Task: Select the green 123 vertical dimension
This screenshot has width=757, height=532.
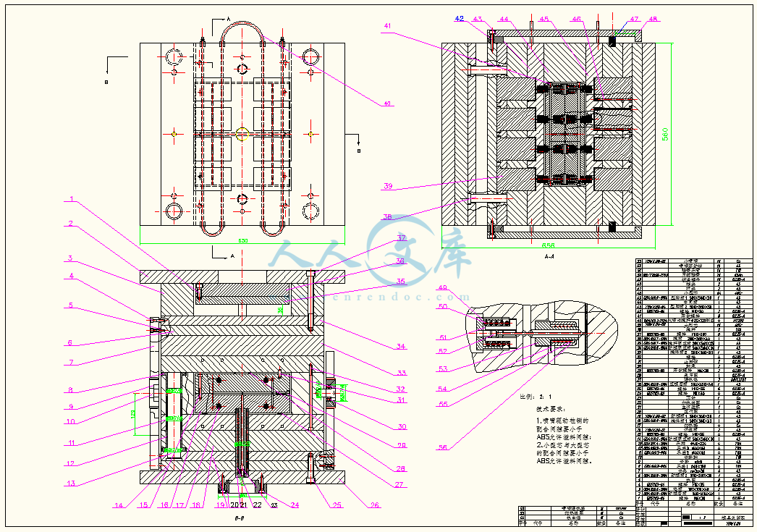Action: [133, 413]
